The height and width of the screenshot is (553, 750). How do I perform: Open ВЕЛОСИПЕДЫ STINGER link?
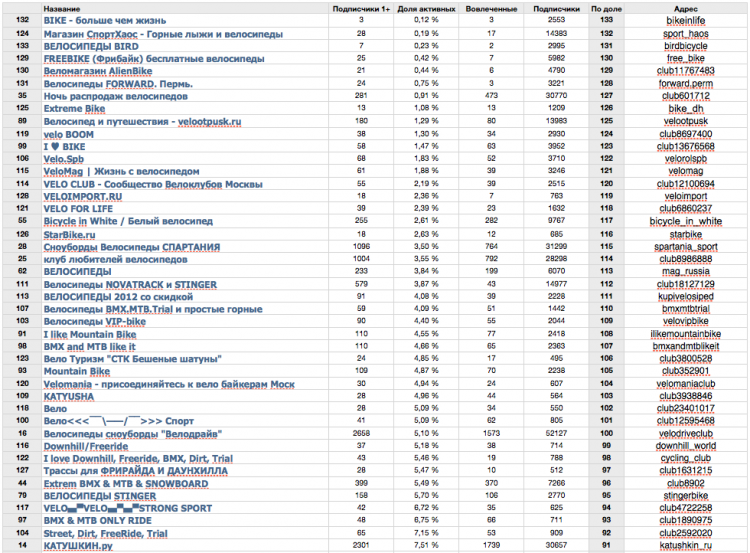99,496
